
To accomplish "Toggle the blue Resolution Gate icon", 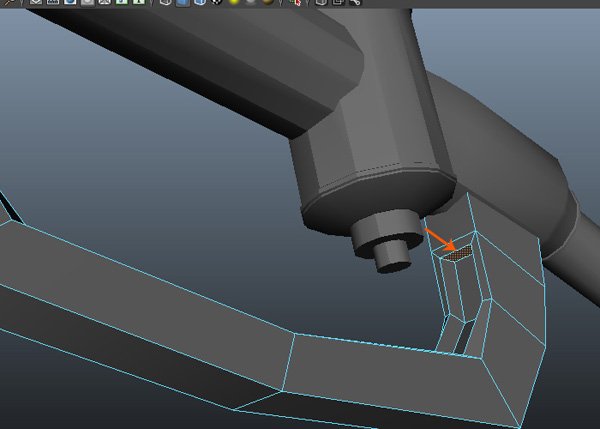I will (70, 2).
